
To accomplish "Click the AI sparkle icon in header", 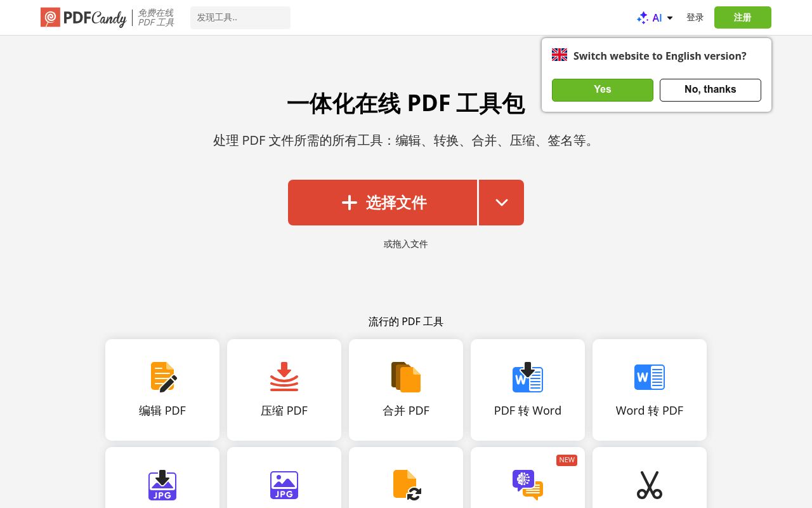I will (643, 18).
